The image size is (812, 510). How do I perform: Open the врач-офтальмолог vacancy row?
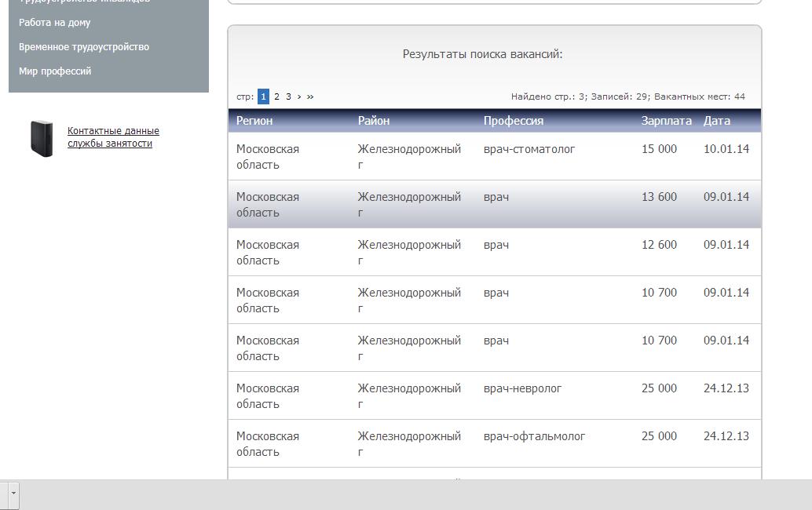coord(534,436)
